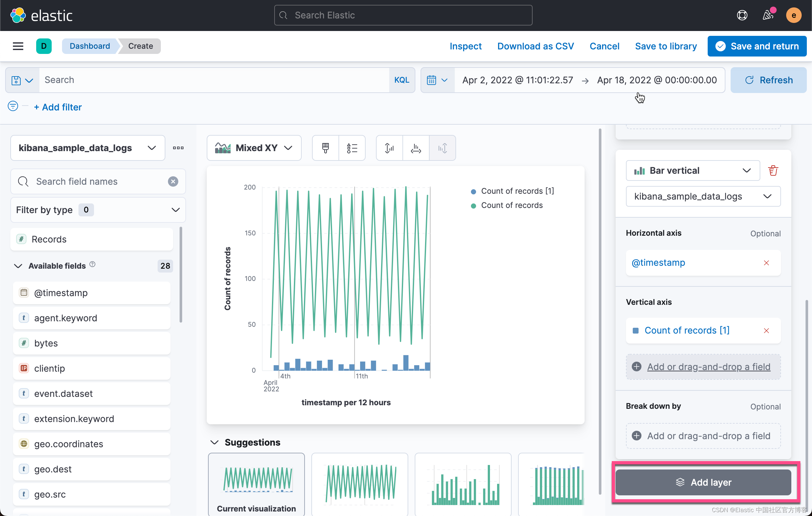Open the Mixed XY chart type dropdown

pos(254,148)
